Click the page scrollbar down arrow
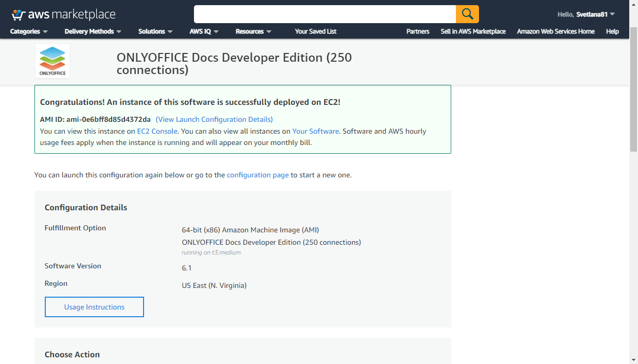Screen dimensions: 638x364 (634, 359)
